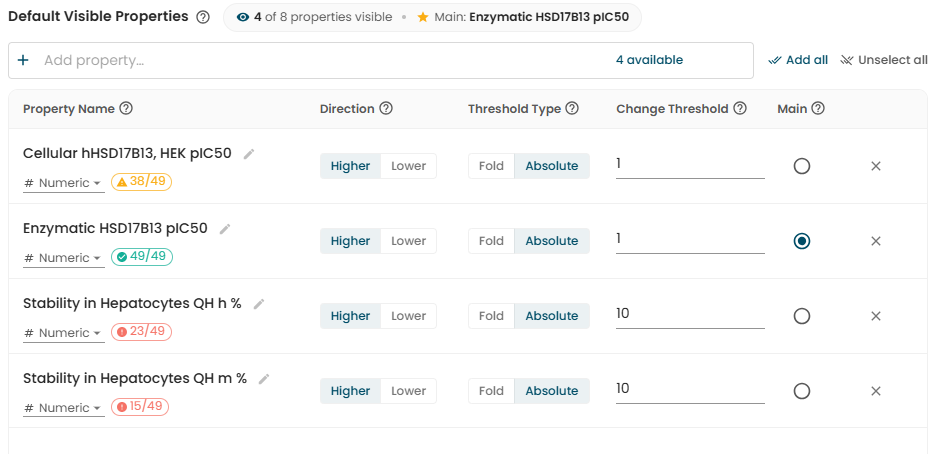941x454 pixels.
Task: Click the eye icon in visible properties pill
Action: coord(242,17)
